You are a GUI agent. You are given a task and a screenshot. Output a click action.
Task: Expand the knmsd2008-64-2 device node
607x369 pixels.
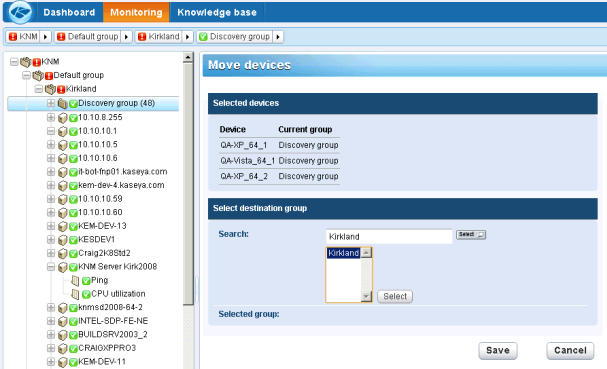(51, 307)
